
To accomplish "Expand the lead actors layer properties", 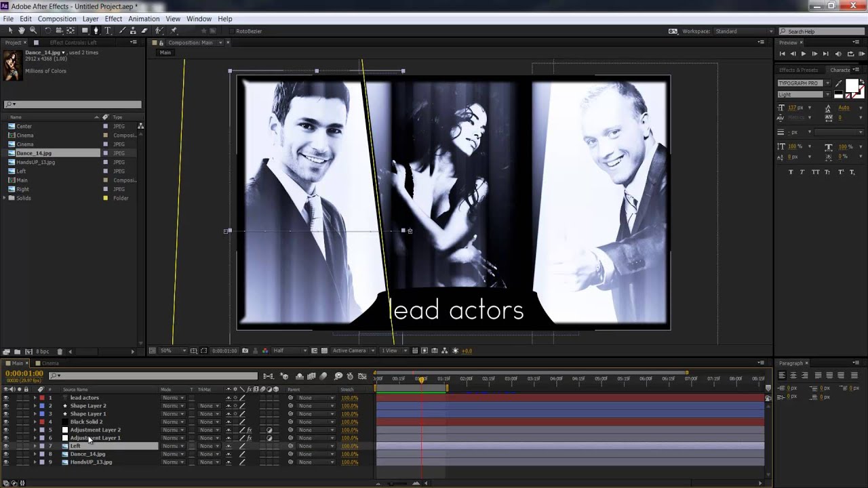I will point(35,398).
